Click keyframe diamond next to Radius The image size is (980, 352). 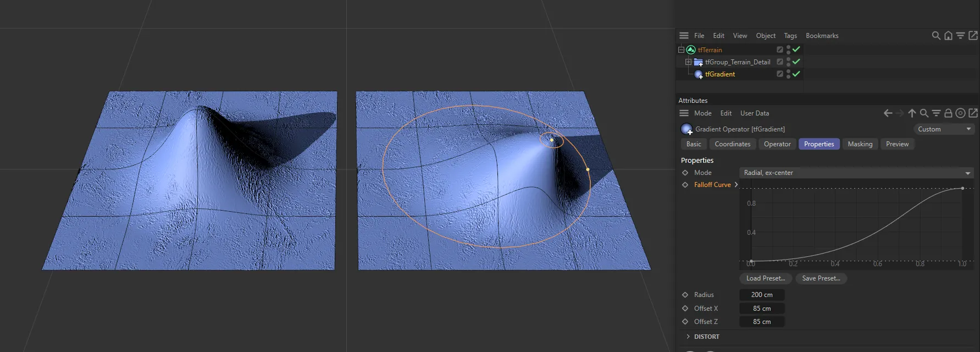click(x=685, y=295)
